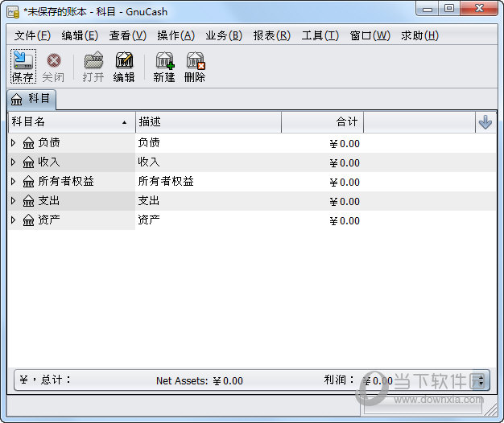Open the 求助(H) menu
Viewport: 504px width, 423px height.
pyautogui.click(x=419, y=35)
